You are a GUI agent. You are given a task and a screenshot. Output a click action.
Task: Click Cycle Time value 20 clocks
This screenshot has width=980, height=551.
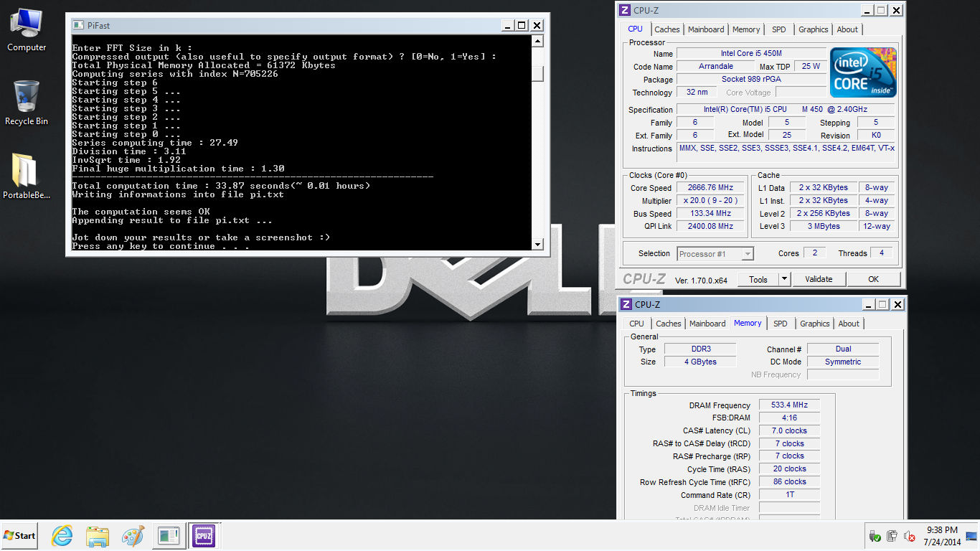[789, 468]
